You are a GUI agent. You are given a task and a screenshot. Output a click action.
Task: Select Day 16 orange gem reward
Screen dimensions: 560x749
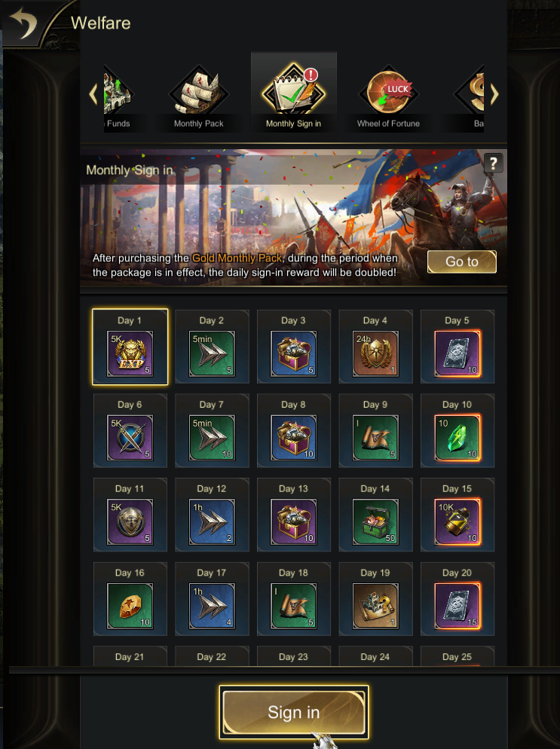(x=130, y=606)
